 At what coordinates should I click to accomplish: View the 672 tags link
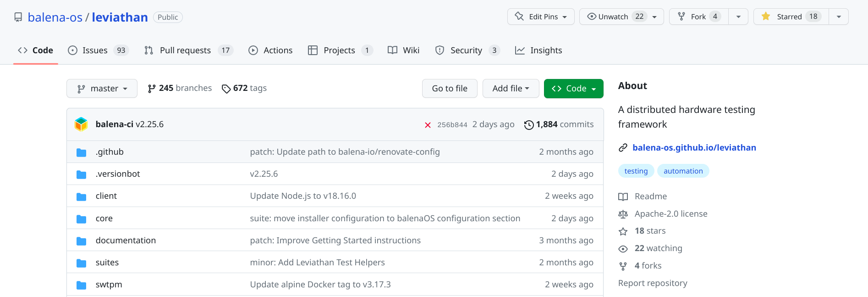[244, 88]
